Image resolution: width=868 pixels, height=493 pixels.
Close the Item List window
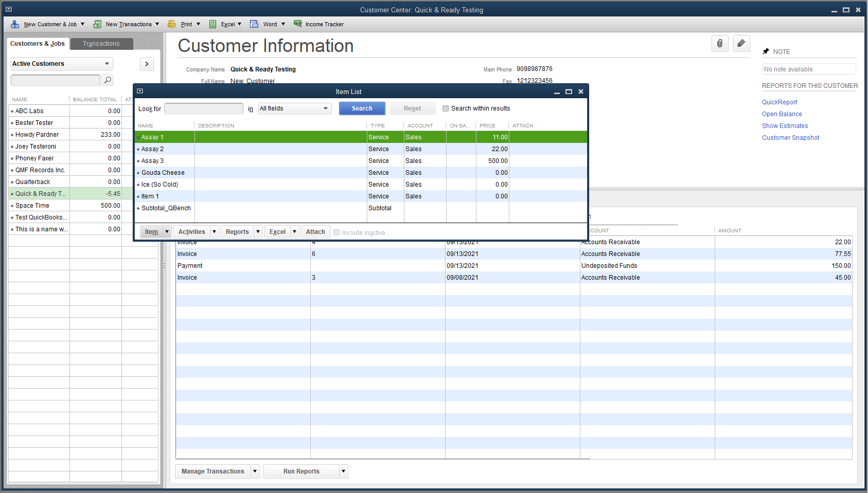tap(581, 92)
